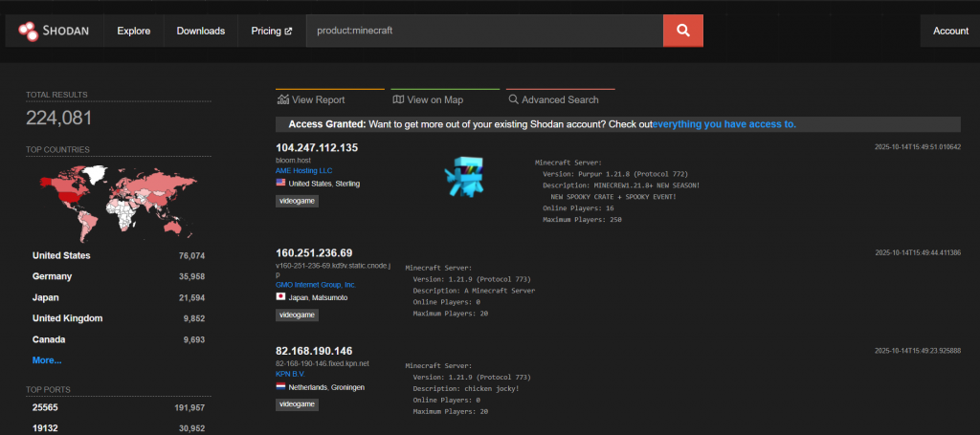Click the United States flag icon
The image size is (980, 435).
coord(280,183)
